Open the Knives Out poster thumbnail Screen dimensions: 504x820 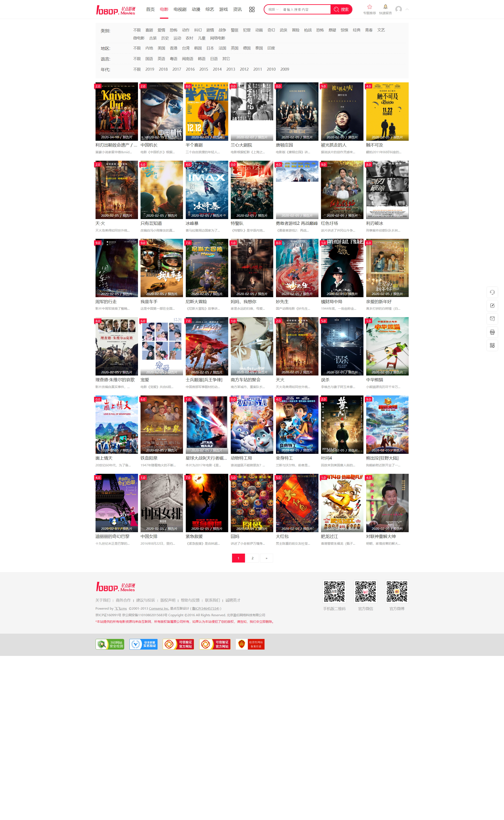[x=117, y=111]
